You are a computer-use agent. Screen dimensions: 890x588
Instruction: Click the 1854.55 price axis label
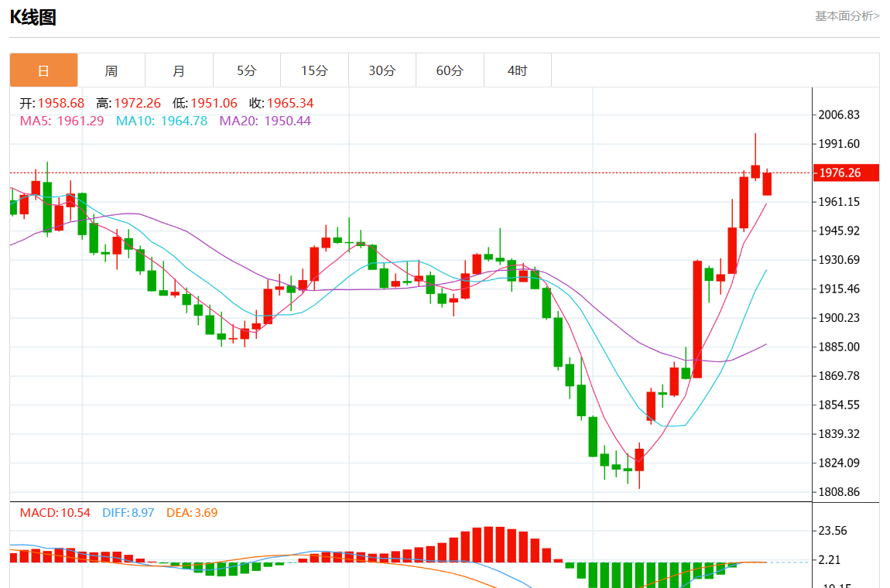point(839,405)
